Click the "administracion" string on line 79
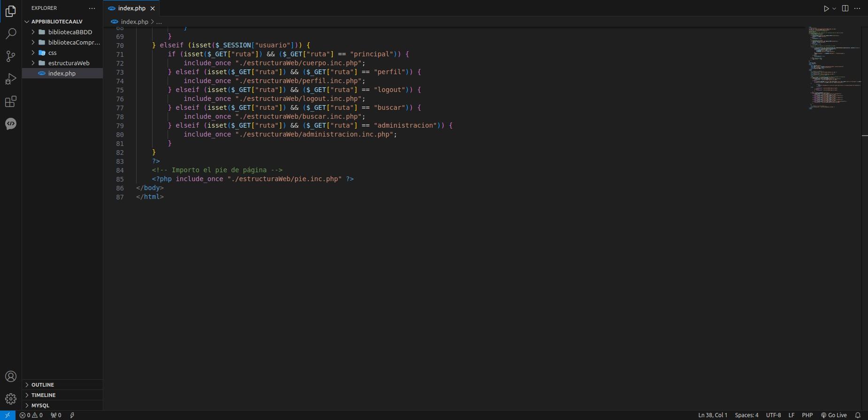 point(405,125)
